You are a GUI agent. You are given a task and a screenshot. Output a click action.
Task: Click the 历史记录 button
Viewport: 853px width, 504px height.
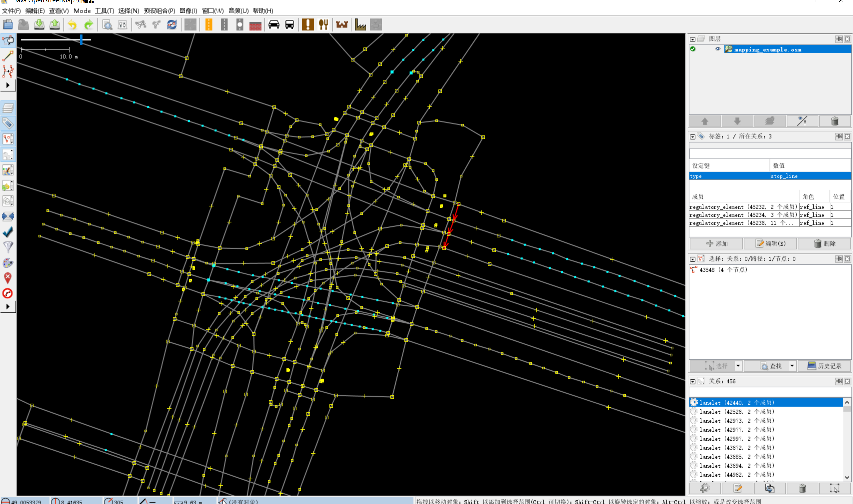(824, 366)
